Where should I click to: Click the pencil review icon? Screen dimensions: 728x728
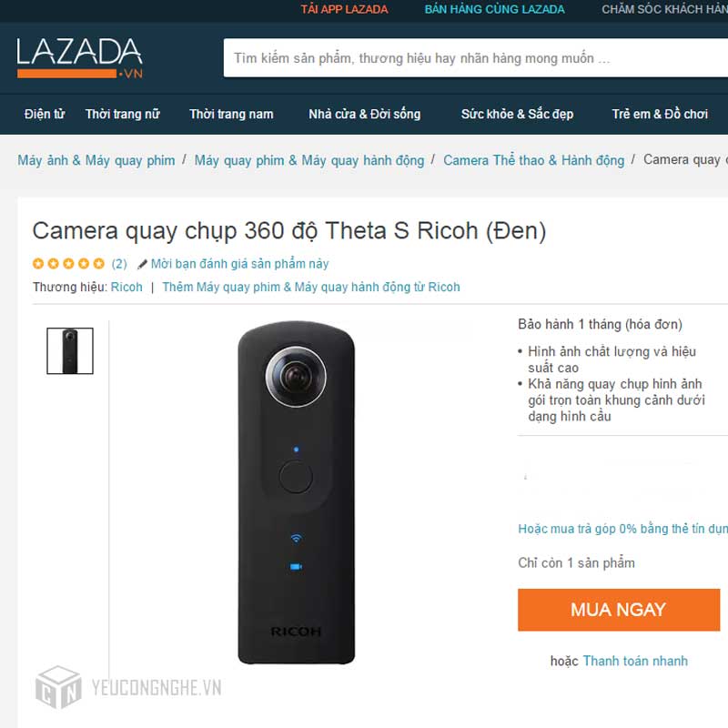[143, 264]
